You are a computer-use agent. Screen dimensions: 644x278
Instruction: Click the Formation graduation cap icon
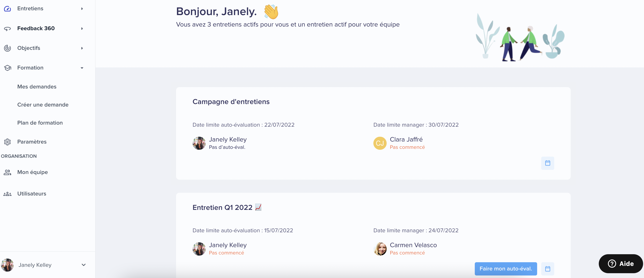[8, 68]
